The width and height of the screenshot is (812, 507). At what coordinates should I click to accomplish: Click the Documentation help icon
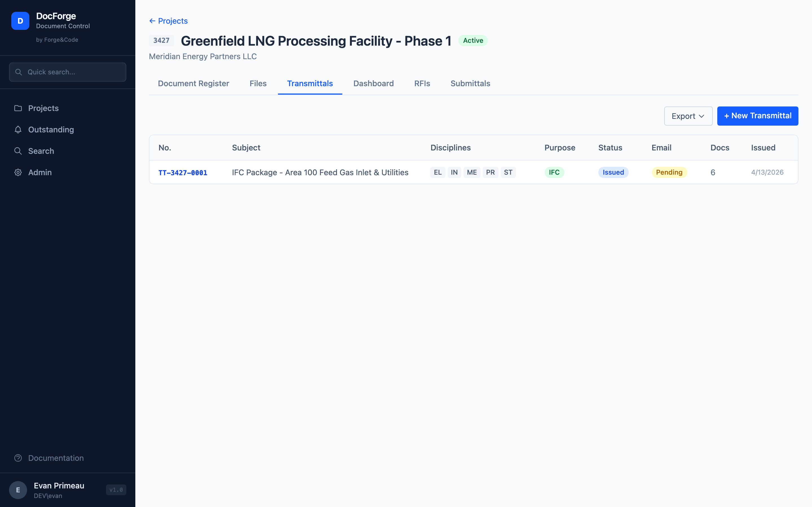coord(18,458)
